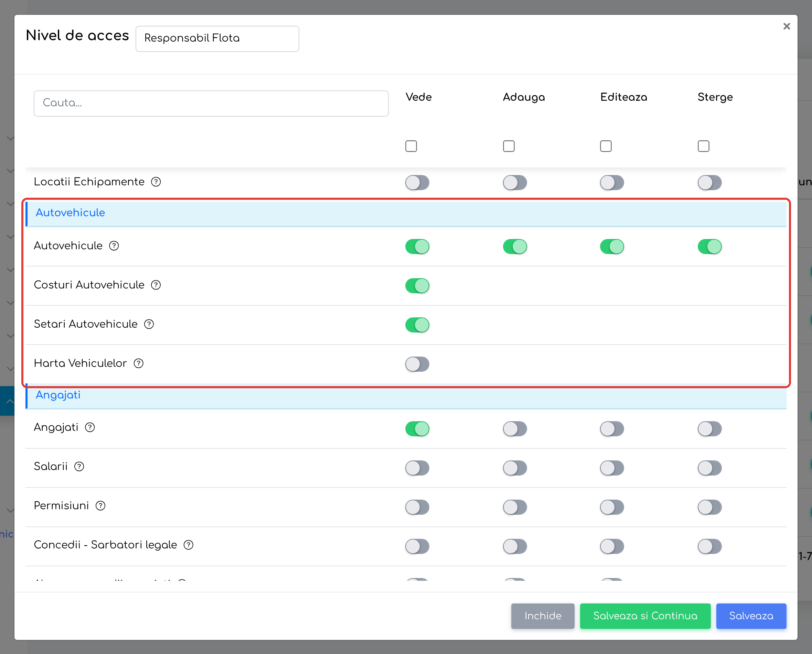
Task: Click the Inchide button
Action: tap(543, 616)
